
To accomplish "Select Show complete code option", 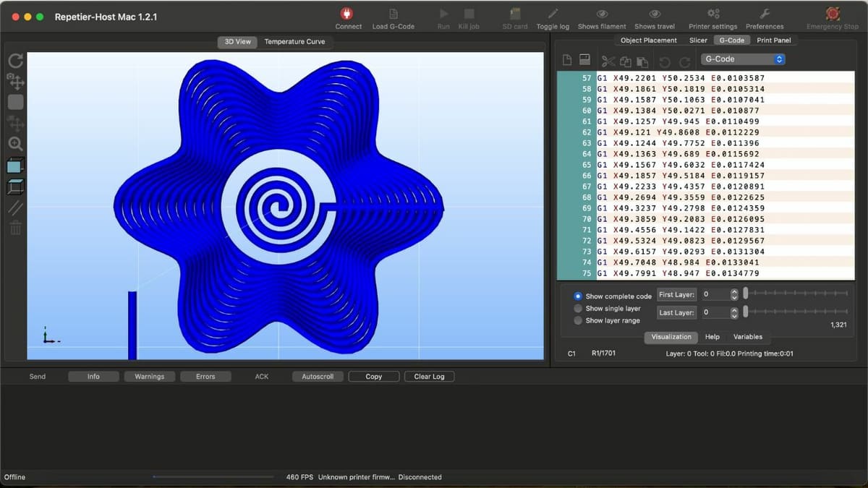I will [614, 296].
